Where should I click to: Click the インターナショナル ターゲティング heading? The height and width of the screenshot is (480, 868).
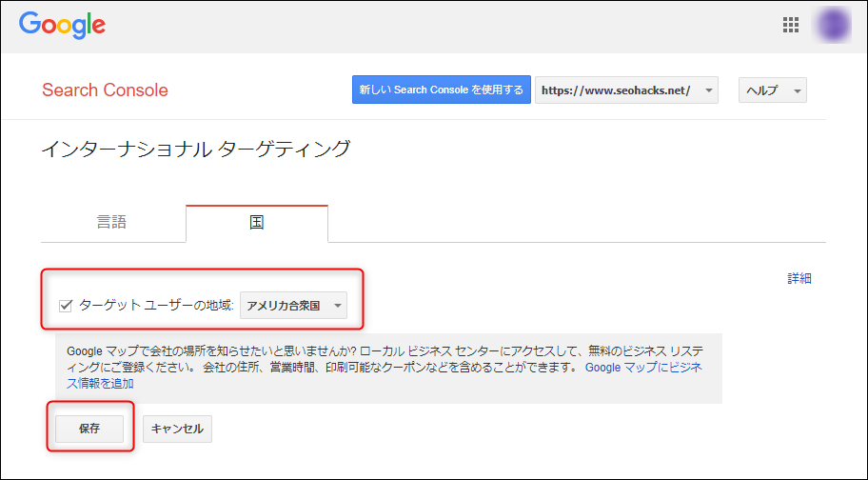click(196, 149)
